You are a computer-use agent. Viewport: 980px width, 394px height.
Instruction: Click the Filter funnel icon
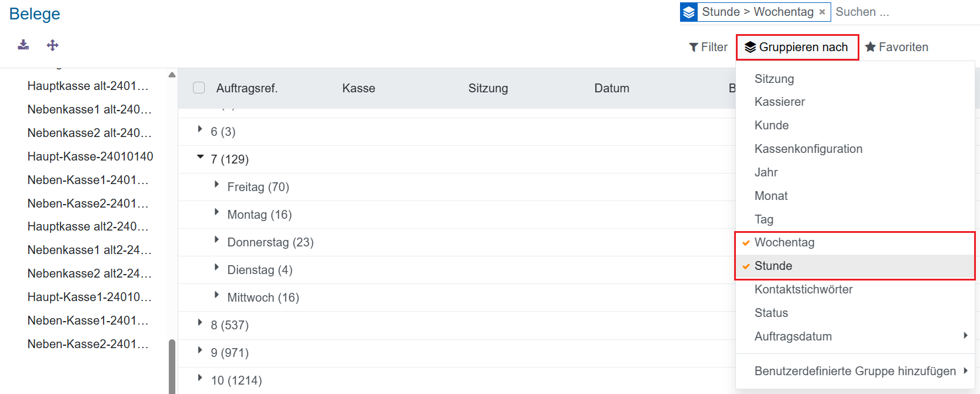694,47
